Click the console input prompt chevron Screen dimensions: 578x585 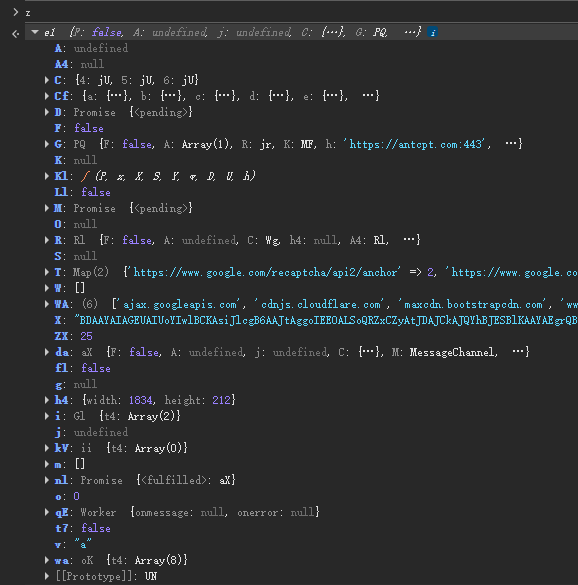[x=16, y=12]
